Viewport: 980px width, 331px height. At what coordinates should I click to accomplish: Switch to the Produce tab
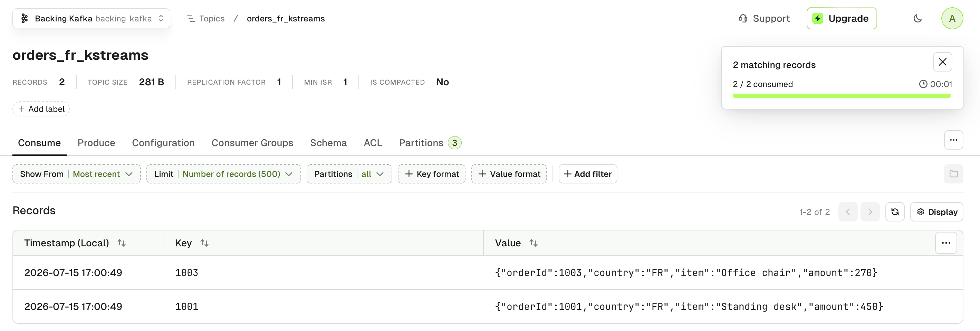pos(96,143)
